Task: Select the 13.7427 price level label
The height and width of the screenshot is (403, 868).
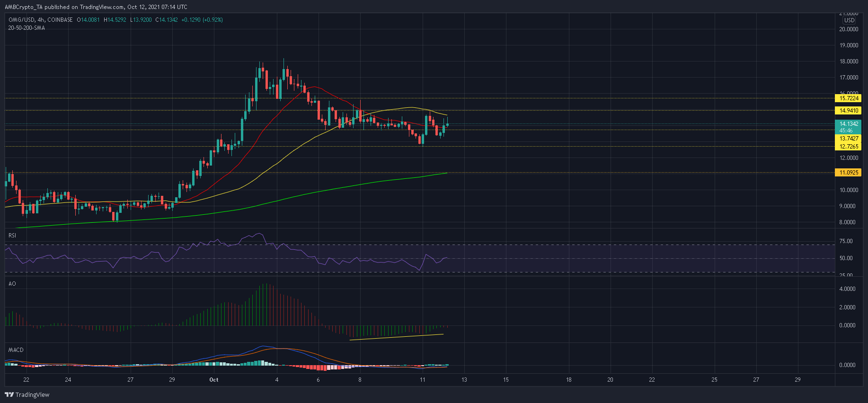Action: point(849,139)
